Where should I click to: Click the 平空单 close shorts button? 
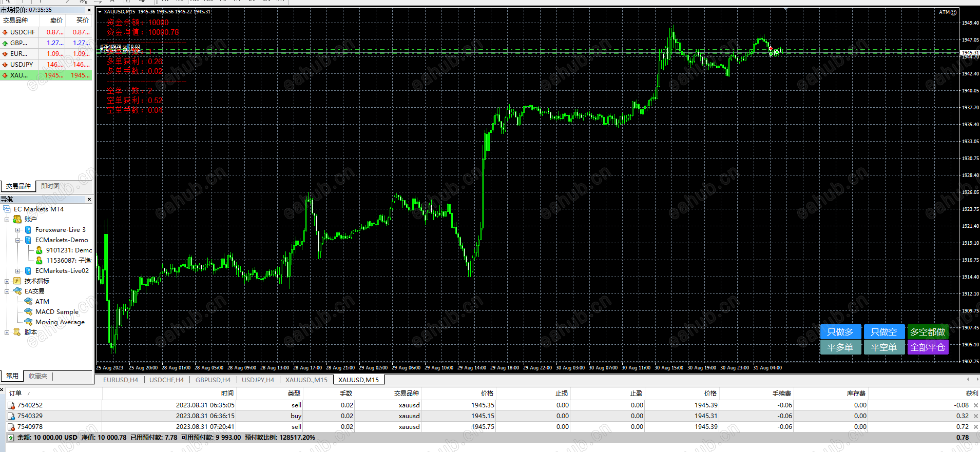coord(884,347)
